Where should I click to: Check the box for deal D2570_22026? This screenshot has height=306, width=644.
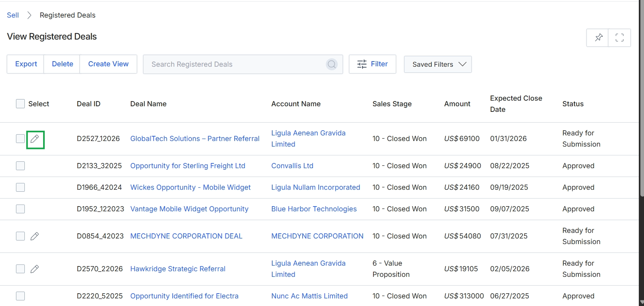20,269
